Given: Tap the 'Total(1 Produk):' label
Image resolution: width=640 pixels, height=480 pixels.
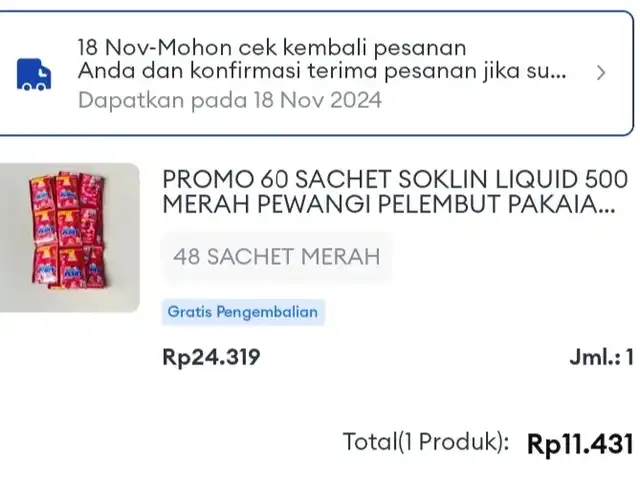Looking at the screenshot, I should (x=426, y=442).
